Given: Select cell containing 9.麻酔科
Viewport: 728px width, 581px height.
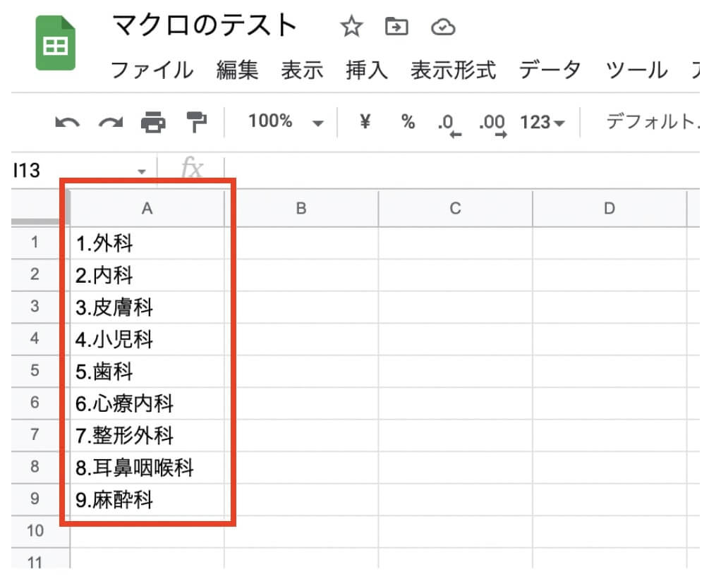Looking at the screenshot, I should point(147,499).
